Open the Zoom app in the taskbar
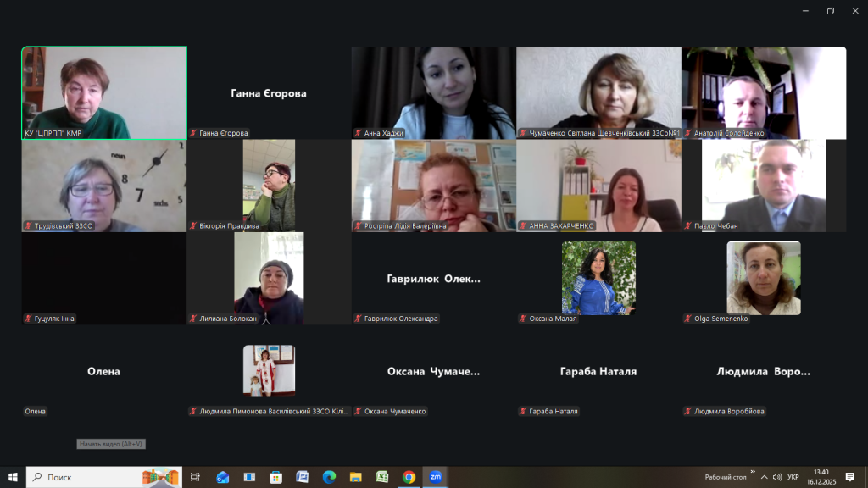This screenshot has height=488, width=868. pos(436,477)
